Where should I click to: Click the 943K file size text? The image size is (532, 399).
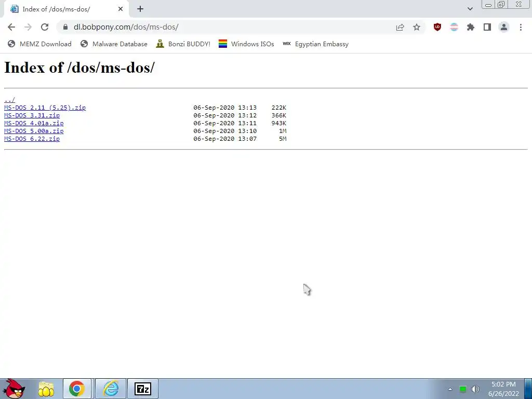point(278,123)
